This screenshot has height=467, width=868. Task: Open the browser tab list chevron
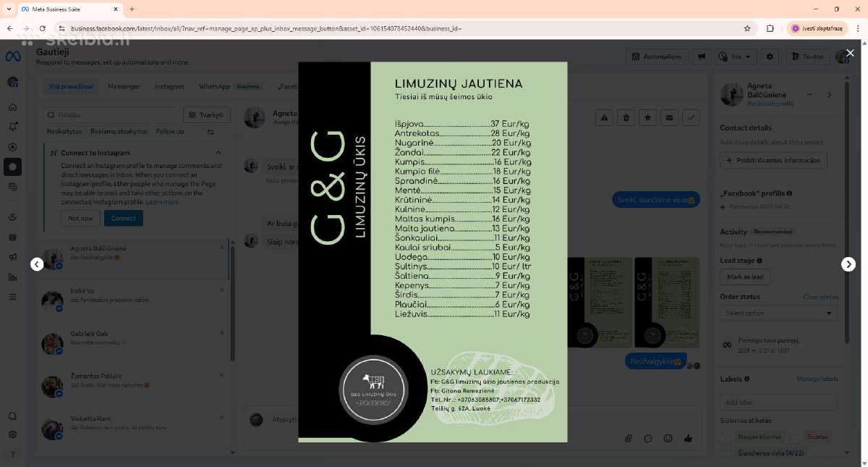pos(8,9)
